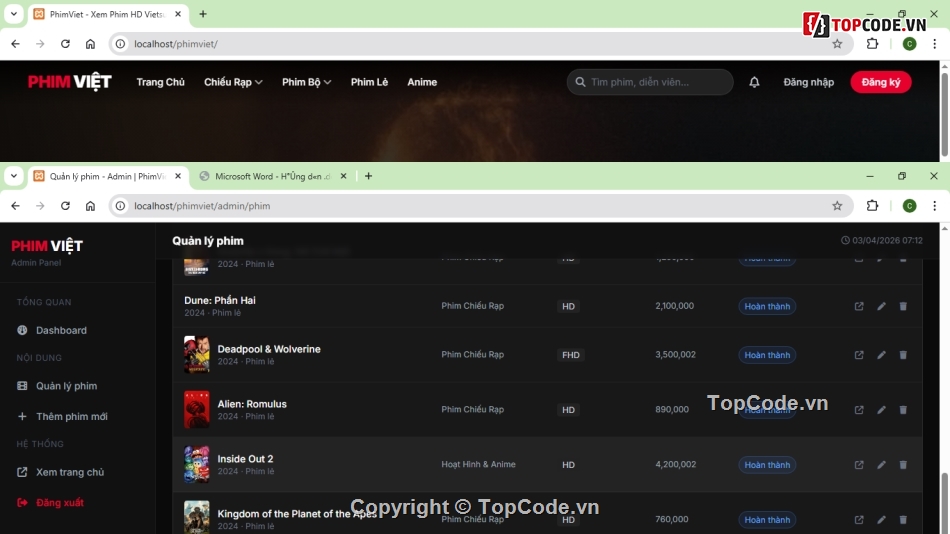Image resolution: width=950 pixels, height=534 pixels.
Task: Open new tab in admin window
Action: coord(368,176)
